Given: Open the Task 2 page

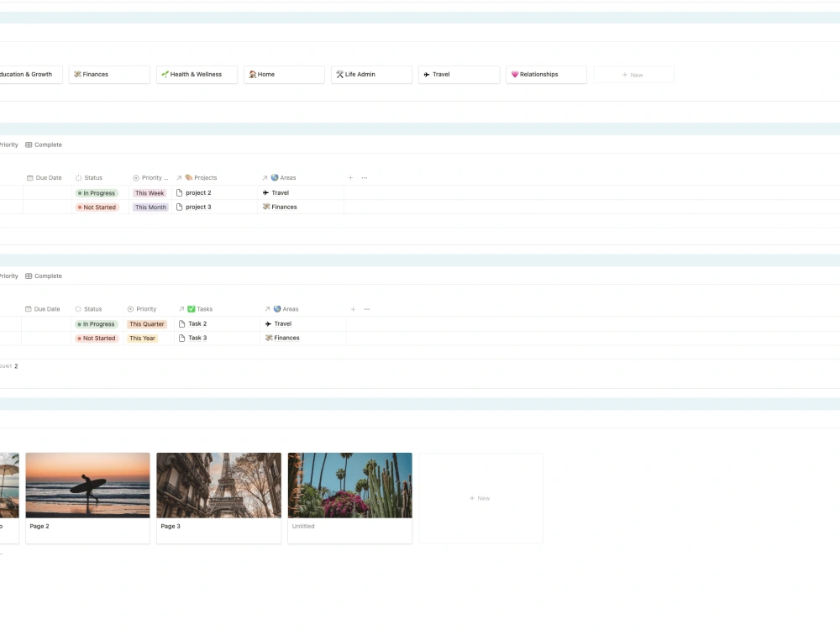Looking at the screenshot, I should (x=199, y=323).
